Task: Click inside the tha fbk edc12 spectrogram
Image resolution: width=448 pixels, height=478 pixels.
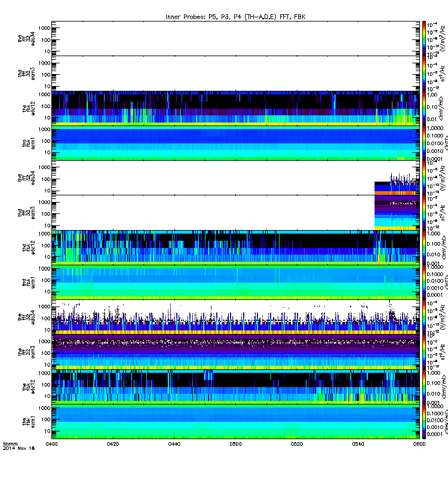Action: pos(235,108)
